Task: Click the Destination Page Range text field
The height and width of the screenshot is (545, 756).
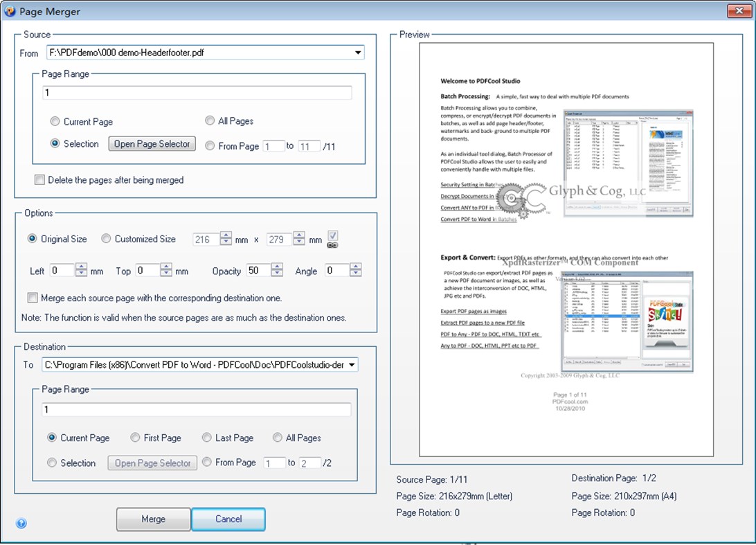Action: pos(196,409)
